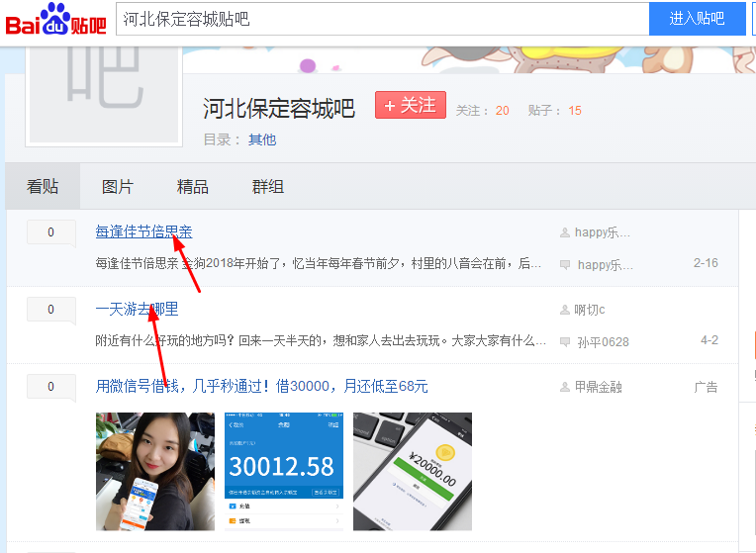Open the ad thumbnail of woman holding phone
The image size is (756, 553).
click(x=154, y=471)
